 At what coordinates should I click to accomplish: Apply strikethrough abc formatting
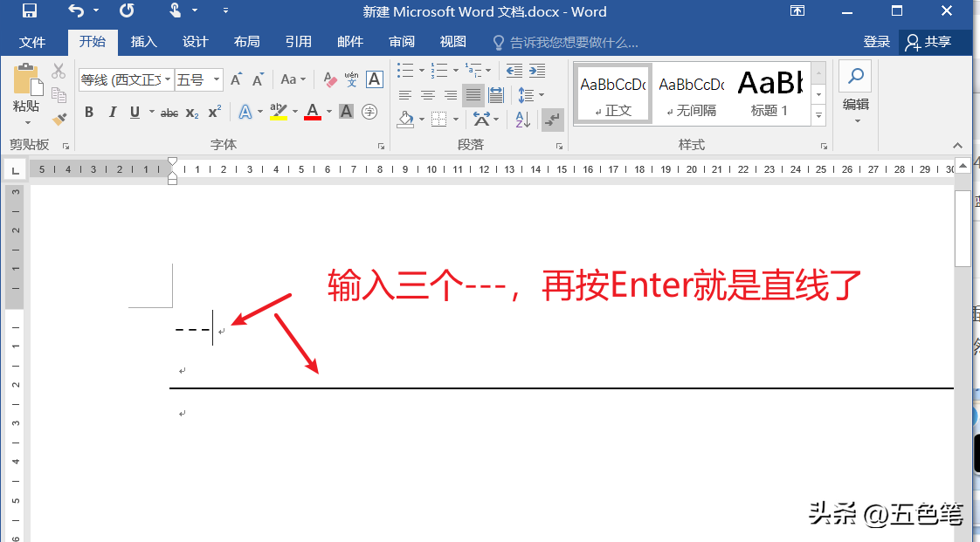(169, 113)
